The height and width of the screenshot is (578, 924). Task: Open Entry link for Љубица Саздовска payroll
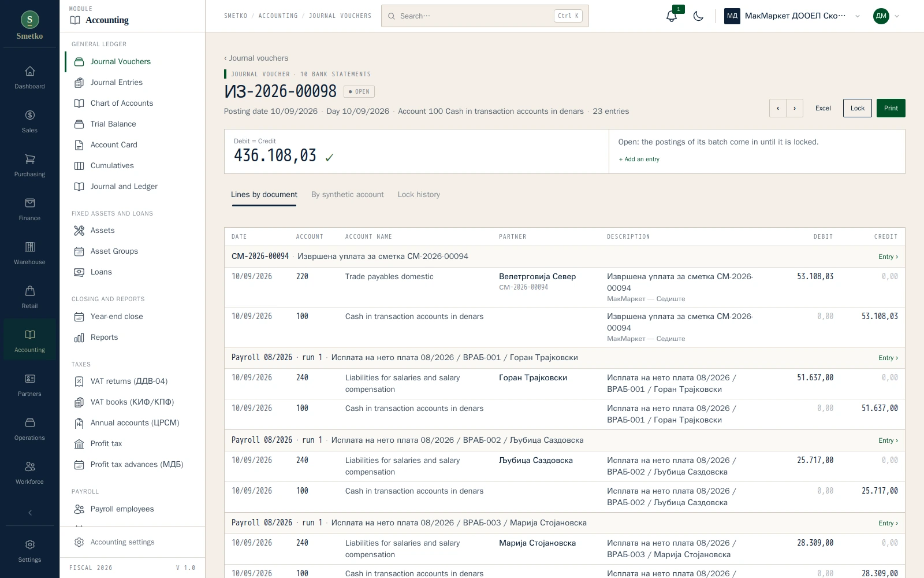pyautogui.click(x=888, y=440)
